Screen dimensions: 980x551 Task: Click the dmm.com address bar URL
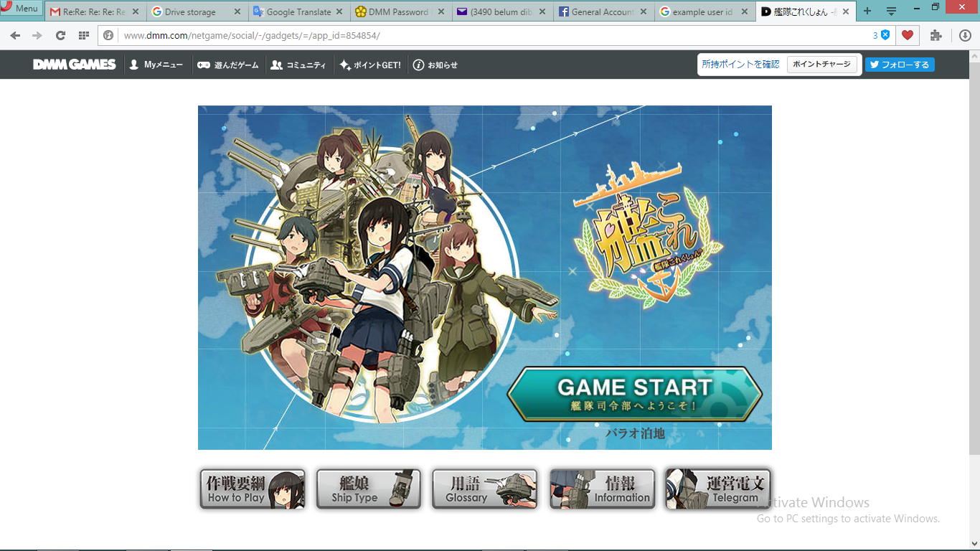point(252,35)
